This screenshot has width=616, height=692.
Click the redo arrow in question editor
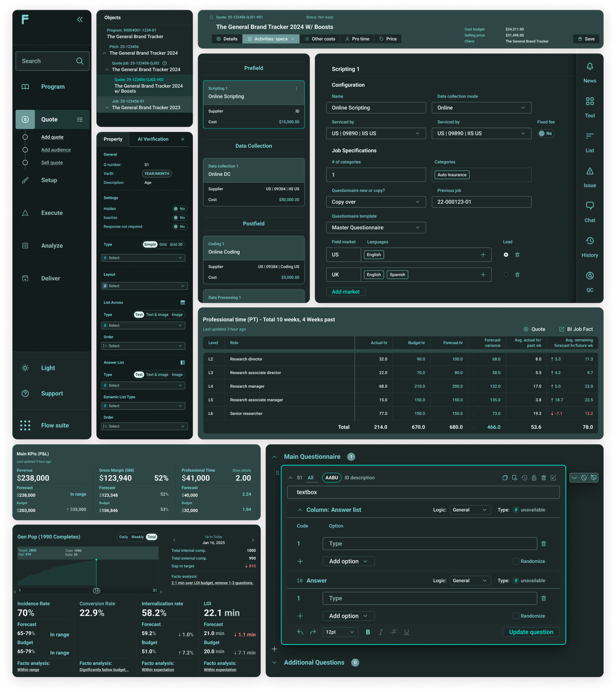pos(313,632)
